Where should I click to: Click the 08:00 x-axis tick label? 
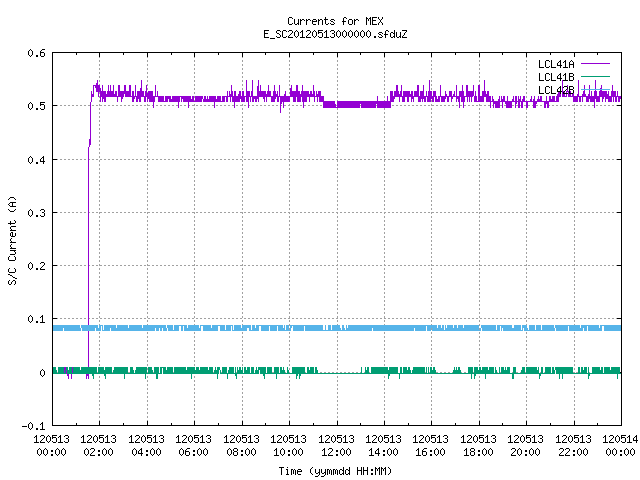pos(241,452)
